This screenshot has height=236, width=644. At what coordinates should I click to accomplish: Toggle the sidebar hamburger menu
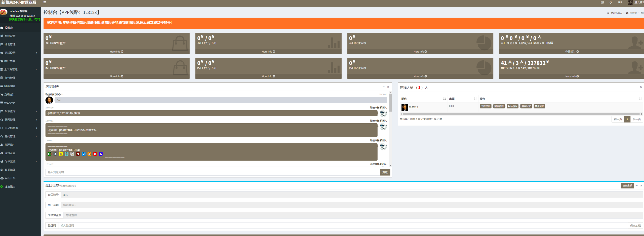pyautogui.click(x=45, y=3)
